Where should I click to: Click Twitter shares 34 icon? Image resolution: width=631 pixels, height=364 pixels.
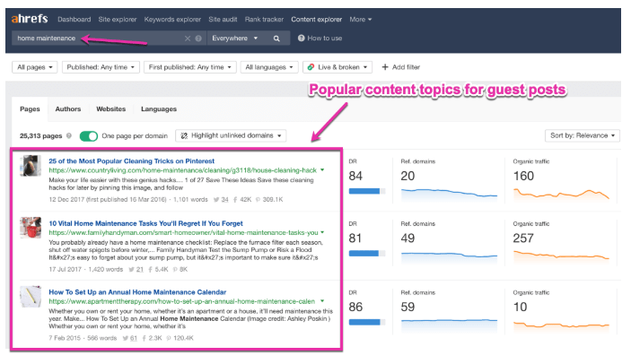tap(216, 200)
